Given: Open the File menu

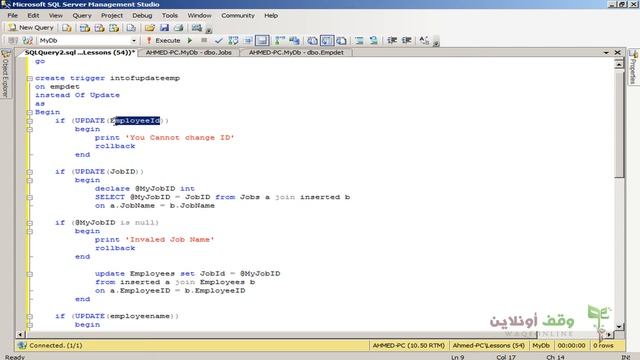Looking at the screenshot, I should tap(13, 16).
